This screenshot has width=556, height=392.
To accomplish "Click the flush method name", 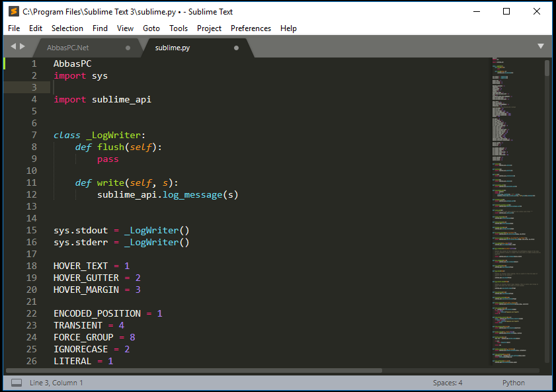I will pyautogui.click(x=110, y=147).
